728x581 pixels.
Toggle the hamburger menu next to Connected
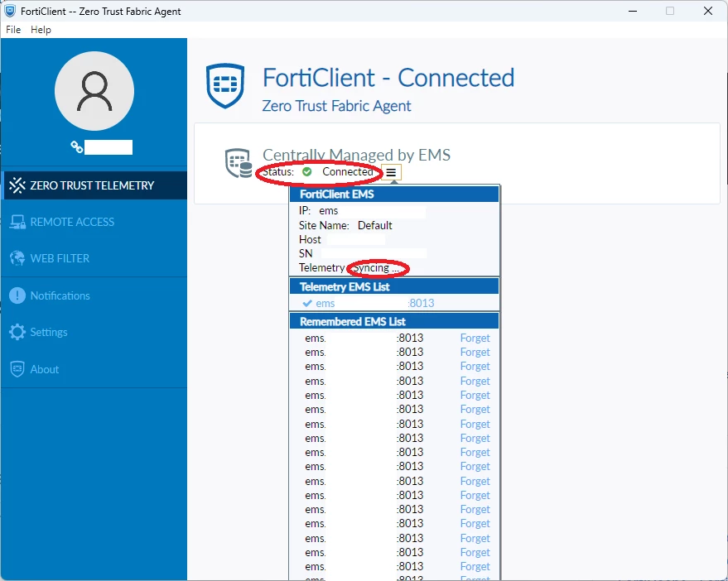tap(391, 173)
